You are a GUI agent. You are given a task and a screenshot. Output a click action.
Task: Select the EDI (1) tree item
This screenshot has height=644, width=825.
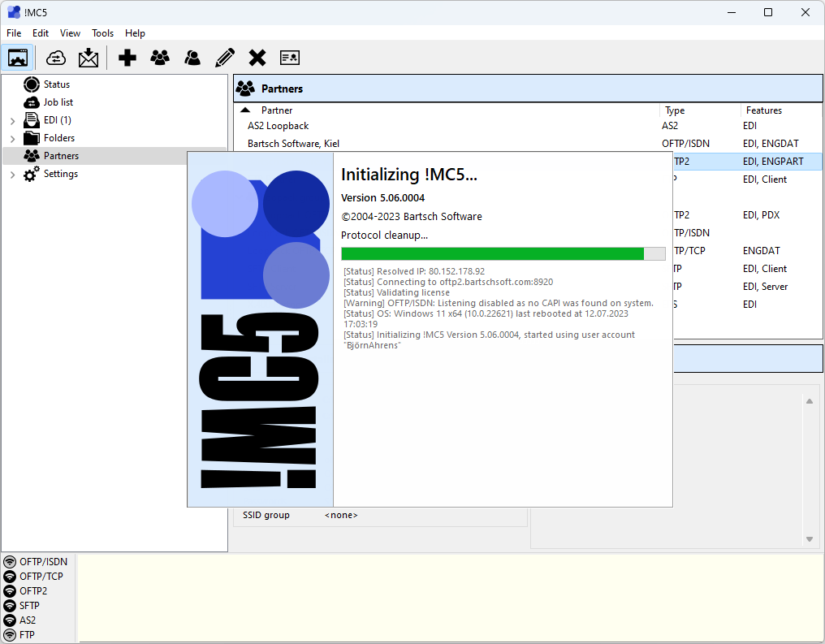pos(58,120)
